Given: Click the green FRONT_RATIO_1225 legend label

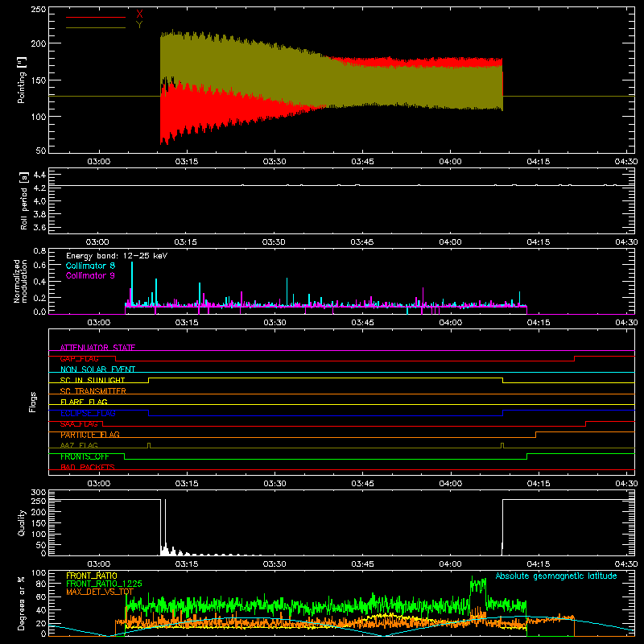Looking at the screenshot, I should pyautogui.click(x=105, y=584).
